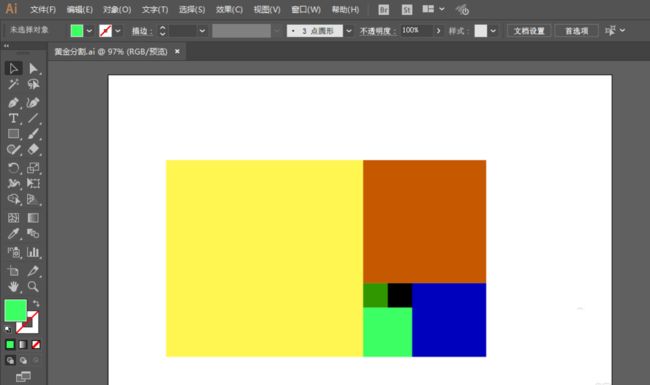Activate the Hand tool
Screen dimensions: 650x385
click(x=13, y=286)
